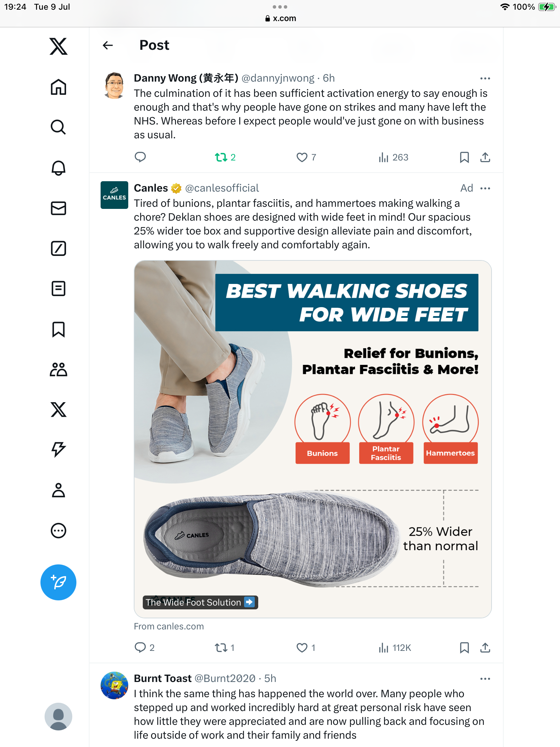
Task: Open The Wide Foot Solution link
Action: pos(200,602)
